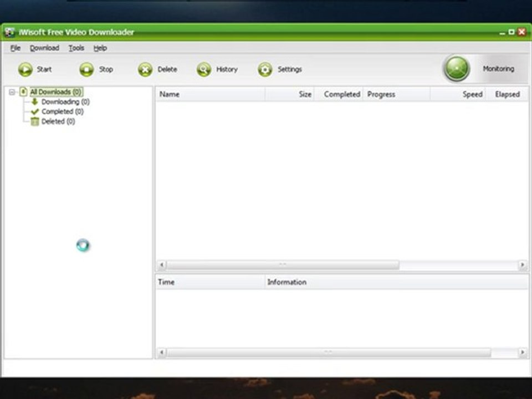
Task: Click the download list horizontal scrollbar thumb
Action: click(283, 265)
